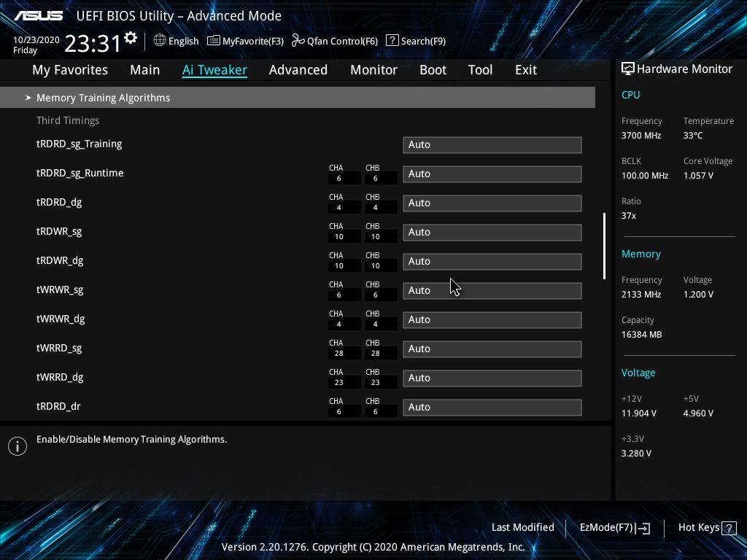Click the Hot Keys question mark icon

point(729,528)
